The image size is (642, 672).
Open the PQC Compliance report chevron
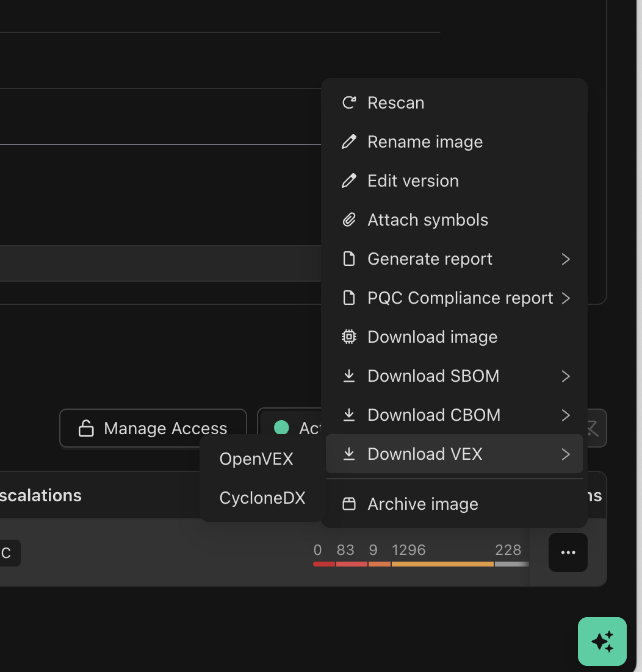[x=567, y=298]
